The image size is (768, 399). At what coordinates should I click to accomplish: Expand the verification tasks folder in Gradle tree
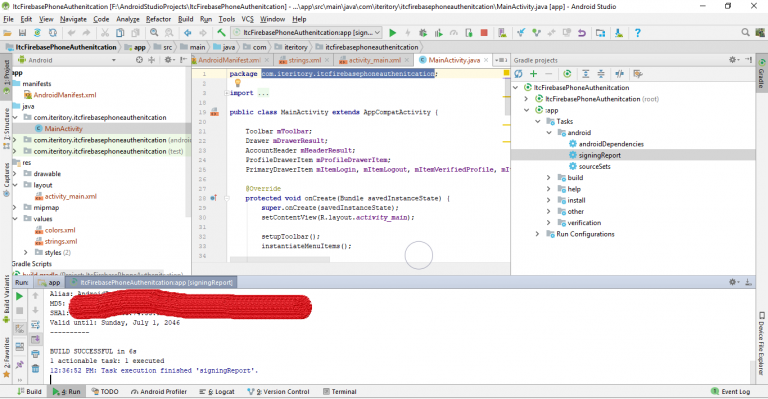coord(549,223)
